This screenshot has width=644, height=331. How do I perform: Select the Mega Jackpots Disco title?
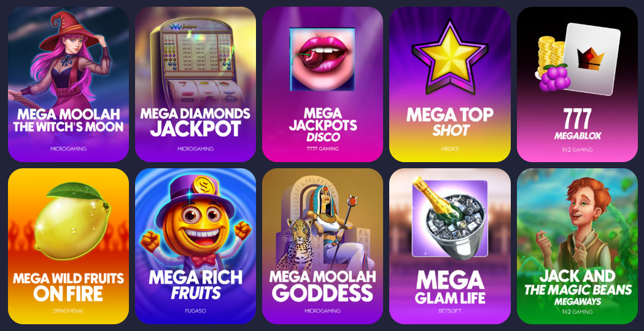click(x=322, y=125)
